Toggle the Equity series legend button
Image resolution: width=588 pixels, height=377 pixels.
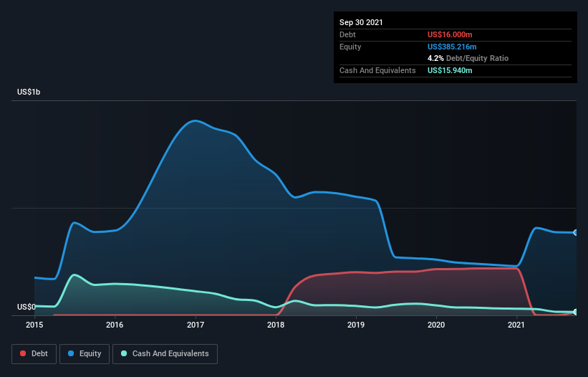point(85,354)
